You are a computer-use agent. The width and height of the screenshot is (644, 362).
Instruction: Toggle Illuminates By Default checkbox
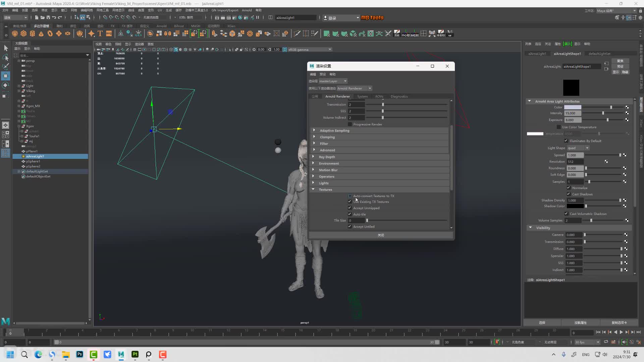click(566, 141)
